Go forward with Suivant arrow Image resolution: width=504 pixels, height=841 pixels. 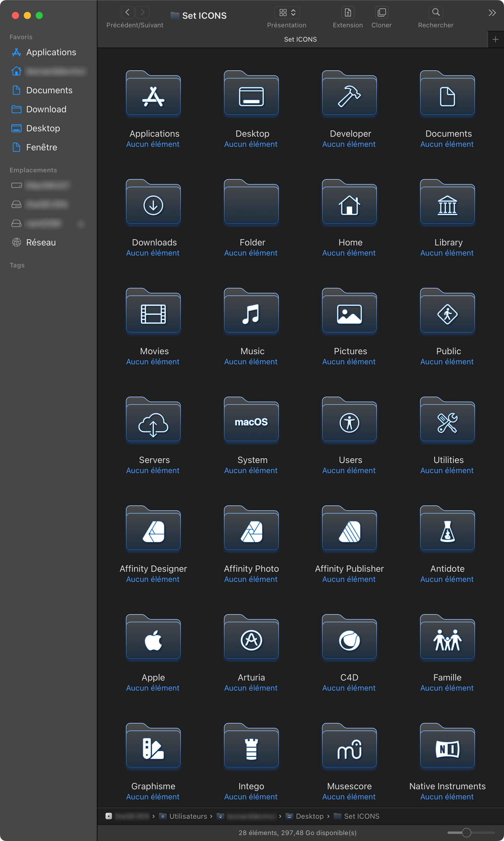pos(142,12)
